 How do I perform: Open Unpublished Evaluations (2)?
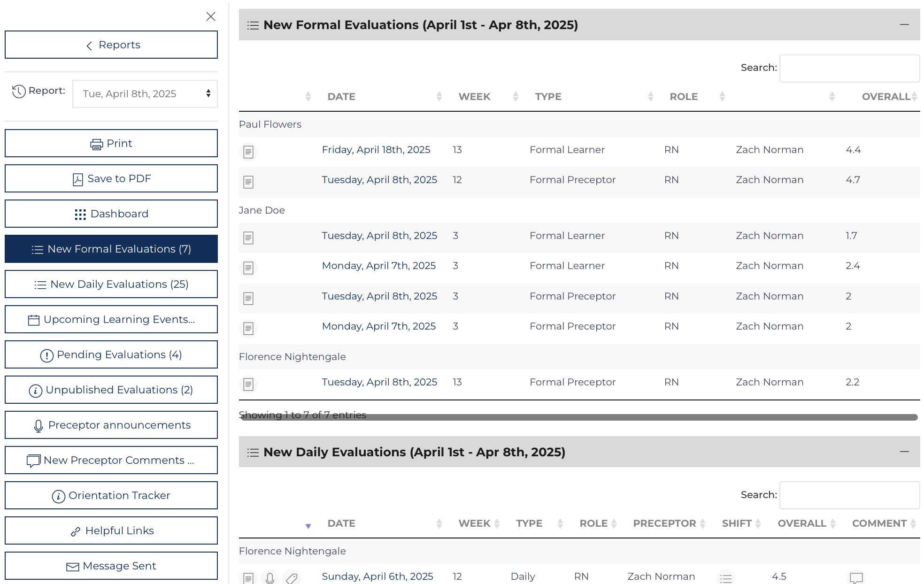click(111, 390)
